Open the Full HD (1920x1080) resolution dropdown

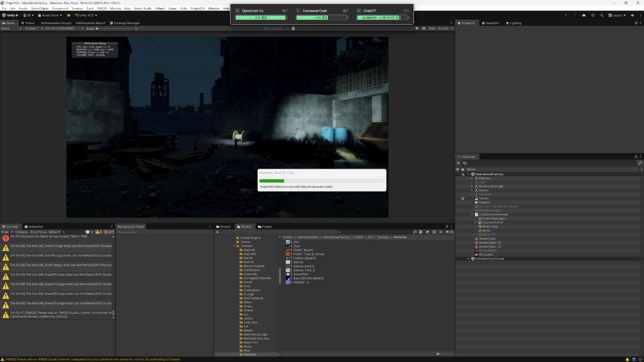click(63, 28)
